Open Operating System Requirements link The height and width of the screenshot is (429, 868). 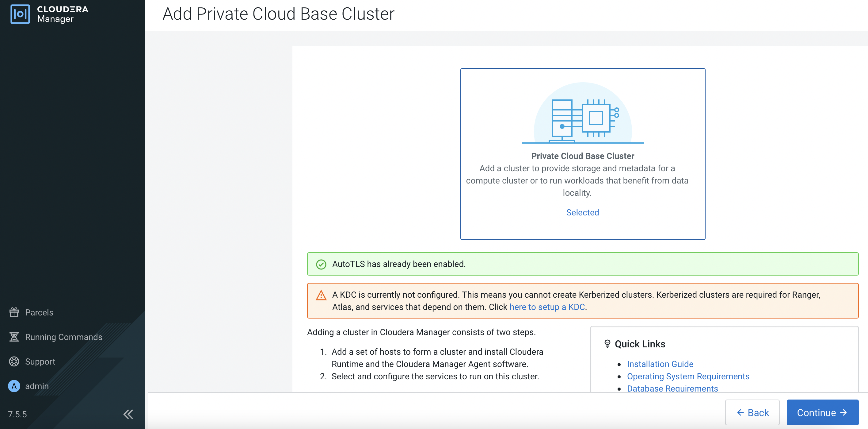coord(688,376)
